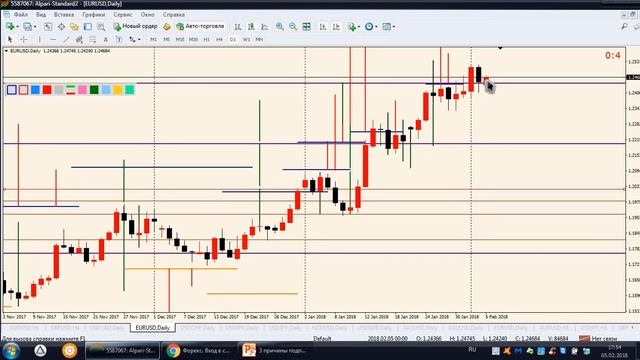This screenshot has height=360, width=640.
Task: Open the New Chart tool
Action: click(10, 27)
